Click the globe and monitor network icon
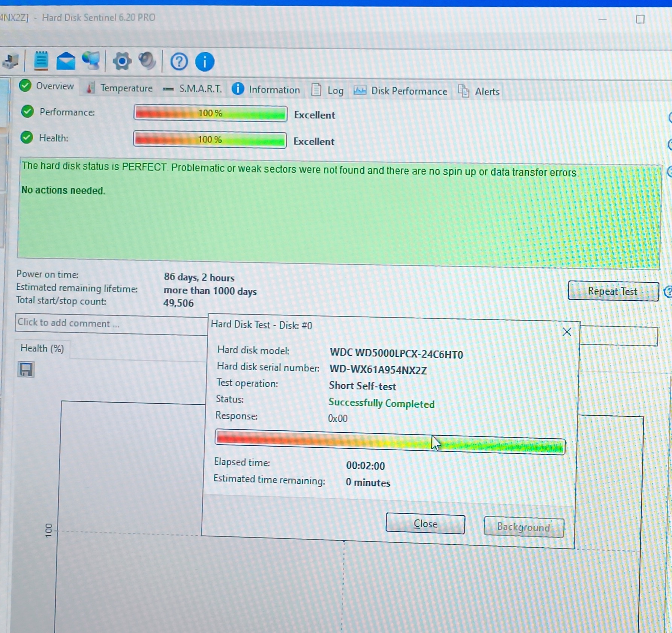The height and width of the screenshot is (633, 672). point(91,61)
